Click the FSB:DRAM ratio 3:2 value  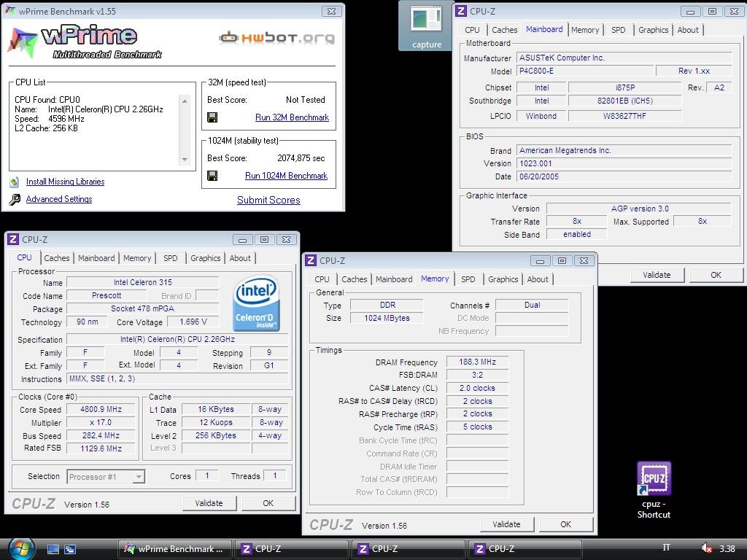tap(477, 375)
